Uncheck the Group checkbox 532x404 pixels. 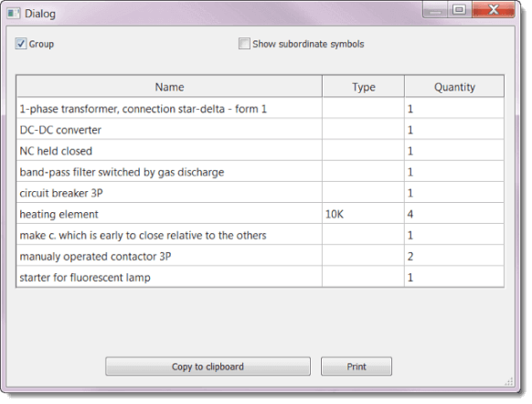pyautogui.click(x=21, y=44)
